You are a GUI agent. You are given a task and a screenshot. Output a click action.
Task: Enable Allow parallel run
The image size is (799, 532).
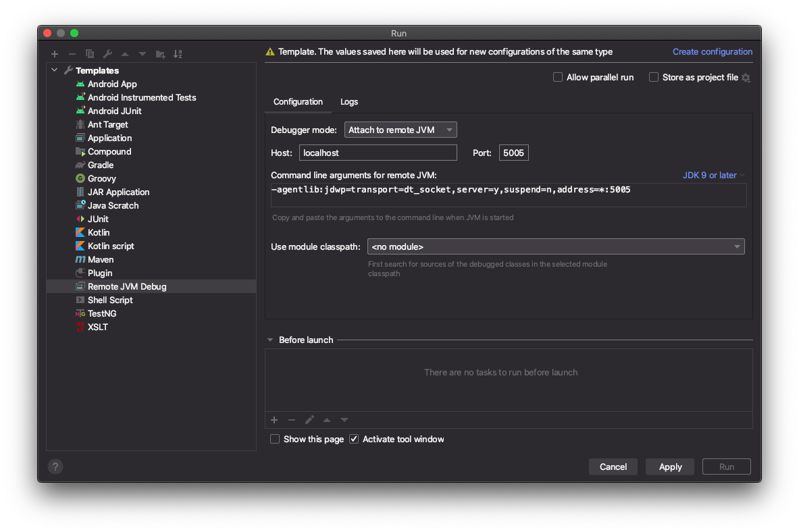pyautogui.click(x=557, y=77)
